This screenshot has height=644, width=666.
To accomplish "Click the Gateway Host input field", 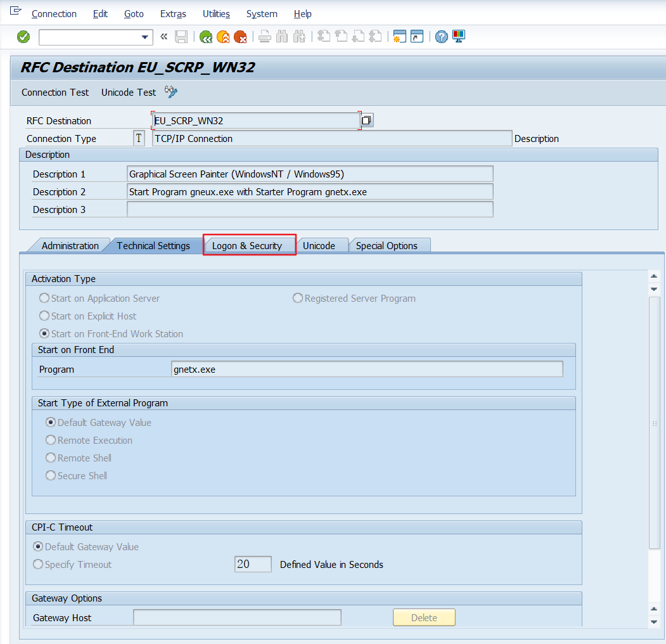I will pyautogui.click(x=236, y=617).
